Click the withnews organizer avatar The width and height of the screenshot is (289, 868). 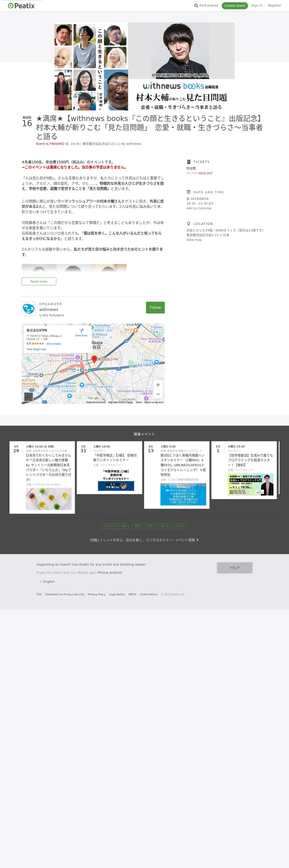(x=29, y=309)
